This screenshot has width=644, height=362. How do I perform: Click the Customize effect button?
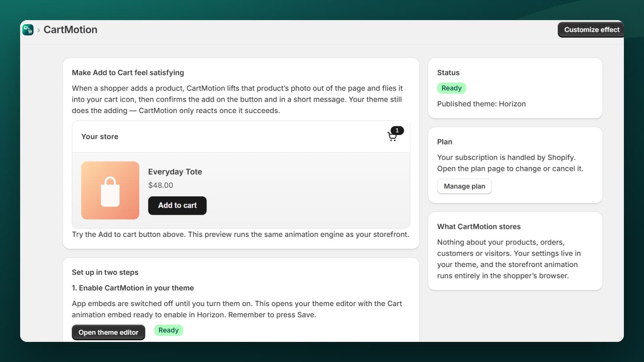click(591, 30)
